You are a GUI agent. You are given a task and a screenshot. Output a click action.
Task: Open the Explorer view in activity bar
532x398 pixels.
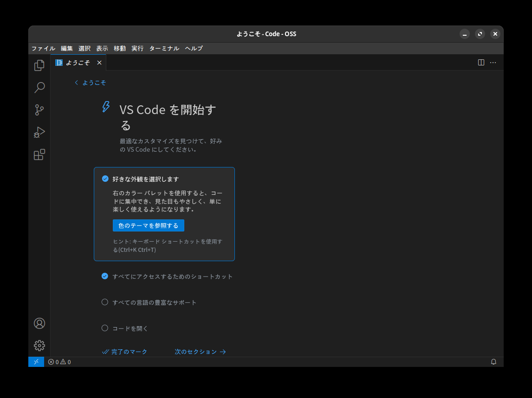39,65
